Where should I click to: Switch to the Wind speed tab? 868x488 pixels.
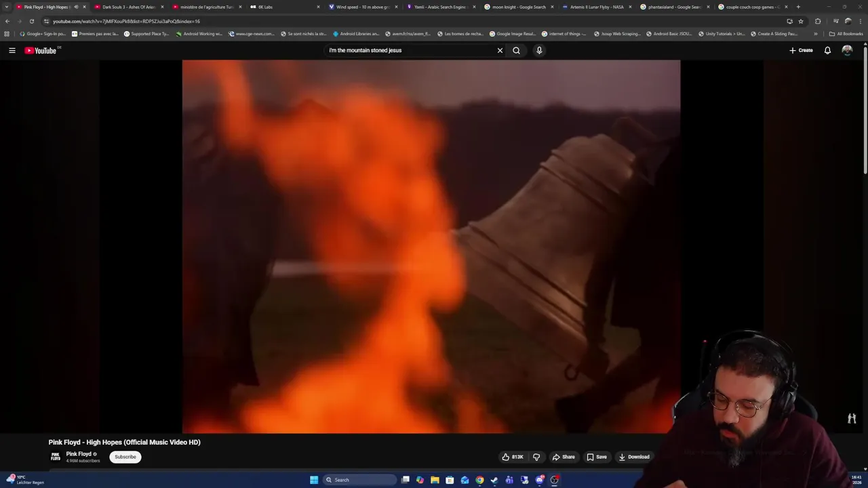pos(363,7)
